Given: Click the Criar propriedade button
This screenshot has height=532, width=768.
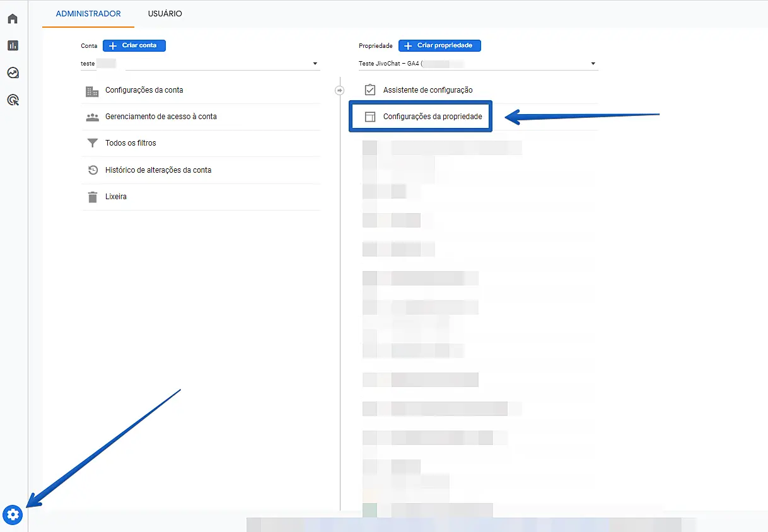Looking at the screenshot, I should coord(440,45).
